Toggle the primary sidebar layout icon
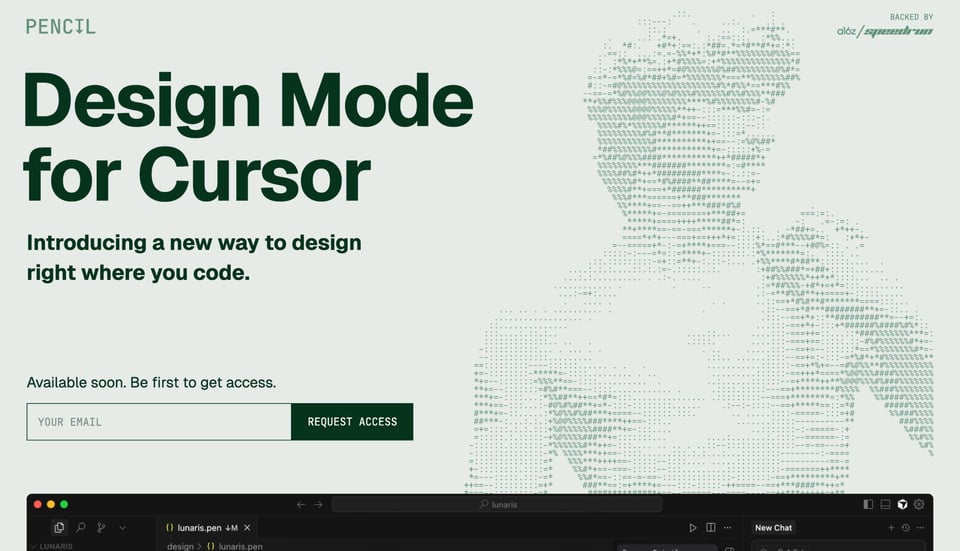Image resolution: width=960 pixels, height=551 pixels. pyautogui.click(x=868, y=504)
